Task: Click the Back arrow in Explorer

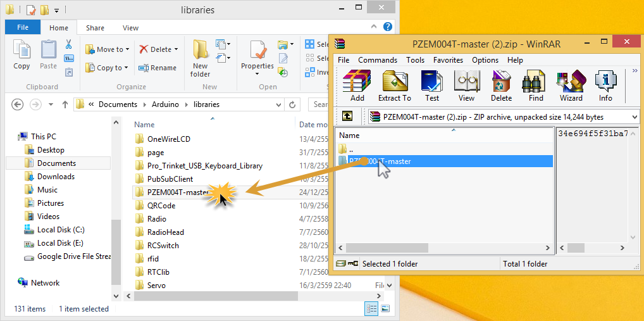Action: tap(17, 104)
